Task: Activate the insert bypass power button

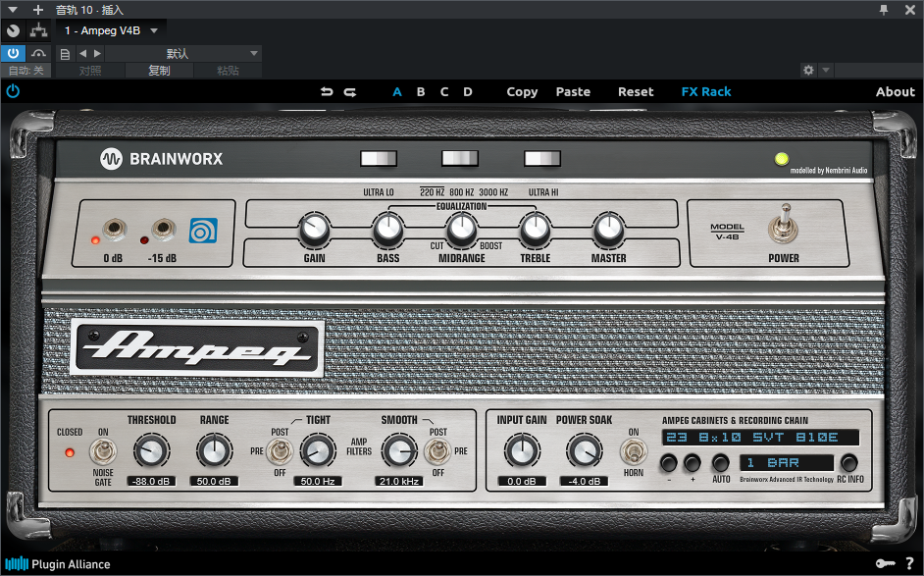Action: point(13,53)
